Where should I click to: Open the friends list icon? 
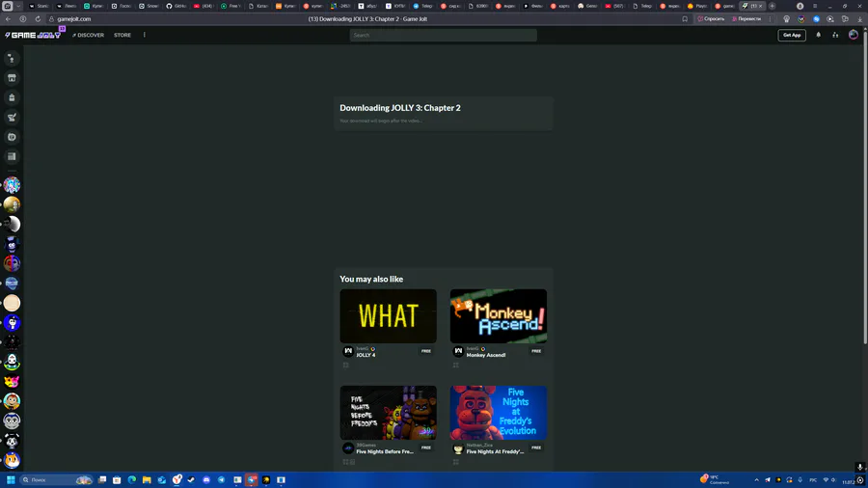[x=835, y=35]
